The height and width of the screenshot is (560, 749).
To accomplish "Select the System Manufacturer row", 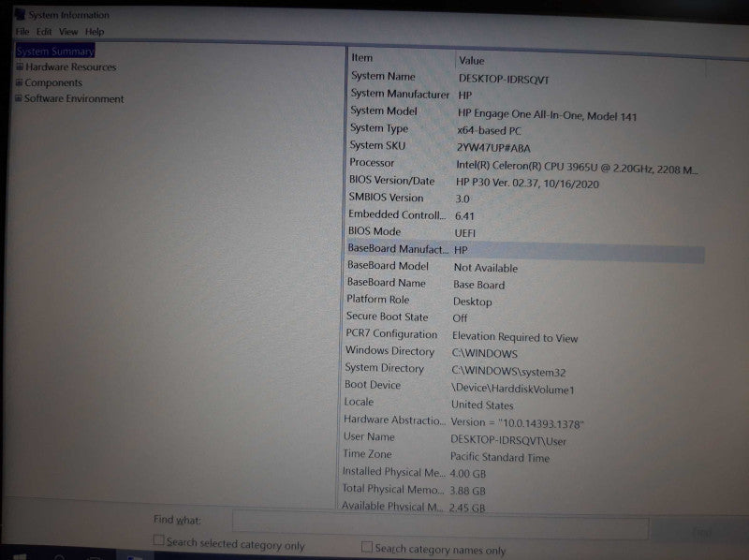I will [x=526, y=95].
